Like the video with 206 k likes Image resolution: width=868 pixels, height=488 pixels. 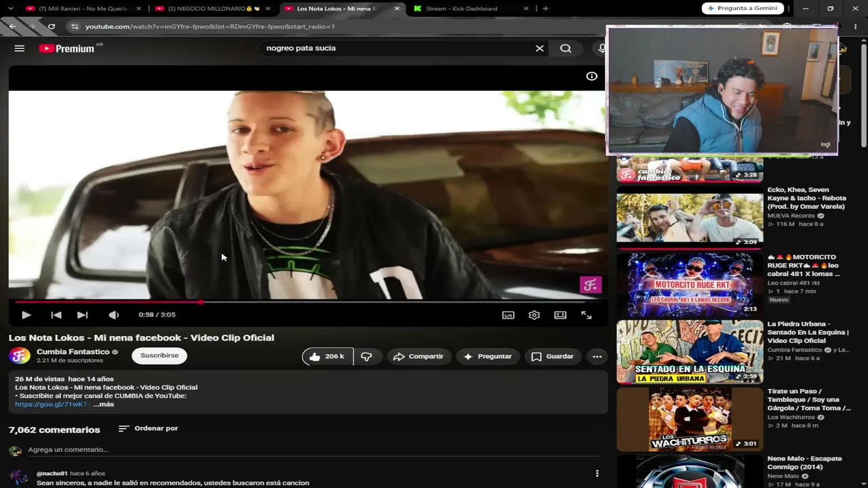click(x=328, y=357)
